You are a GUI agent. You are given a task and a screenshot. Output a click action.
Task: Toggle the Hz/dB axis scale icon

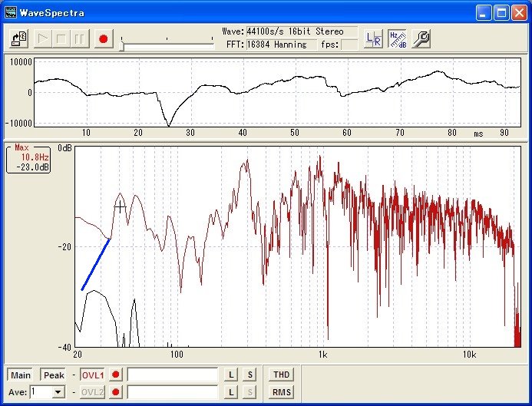tap(397, 39)
